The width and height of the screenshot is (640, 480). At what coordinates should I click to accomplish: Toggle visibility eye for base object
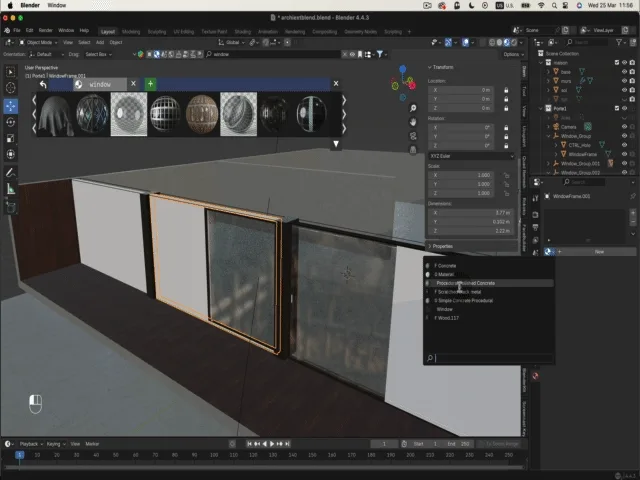point(625,71)
